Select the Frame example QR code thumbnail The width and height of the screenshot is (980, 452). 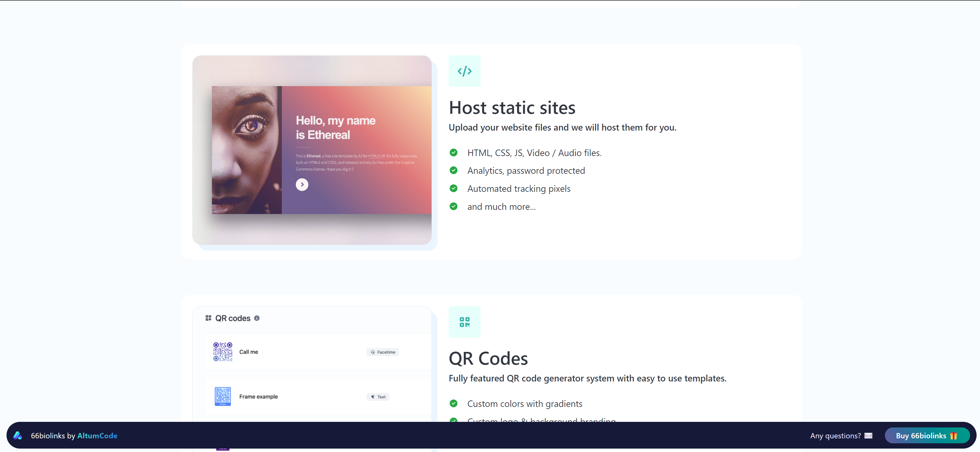click(x=223, y=396)
